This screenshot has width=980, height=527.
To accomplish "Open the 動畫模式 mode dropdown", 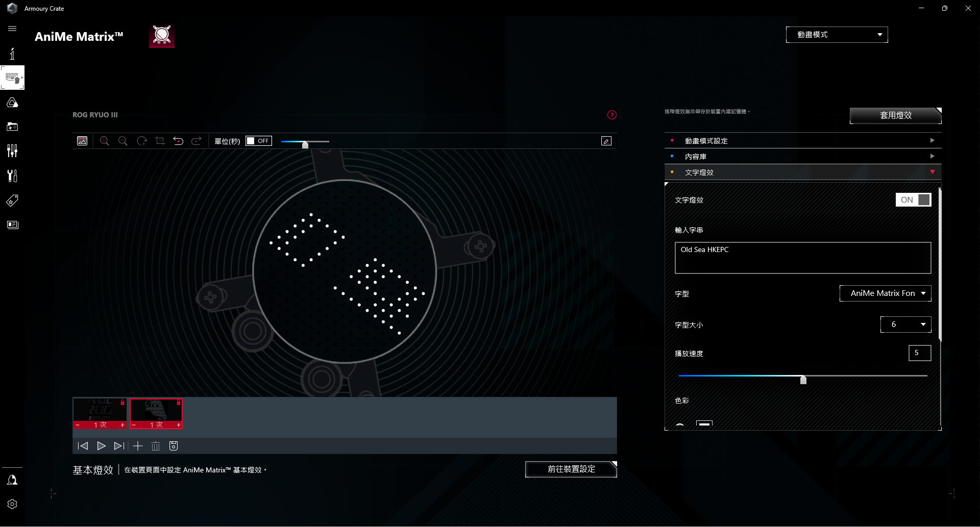I will [x=837, y=35].
